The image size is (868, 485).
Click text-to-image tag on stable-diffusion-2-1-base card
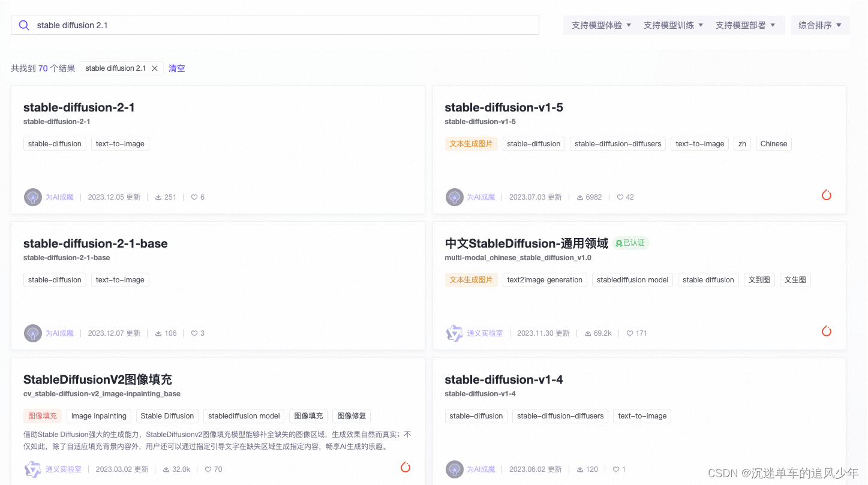pos(120,280)
